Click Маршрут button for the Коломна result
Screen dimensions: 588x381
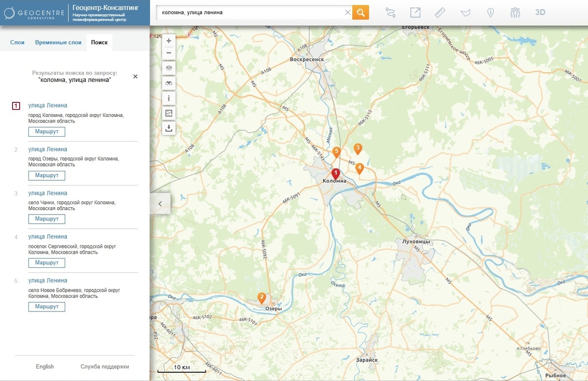[47, 132]
